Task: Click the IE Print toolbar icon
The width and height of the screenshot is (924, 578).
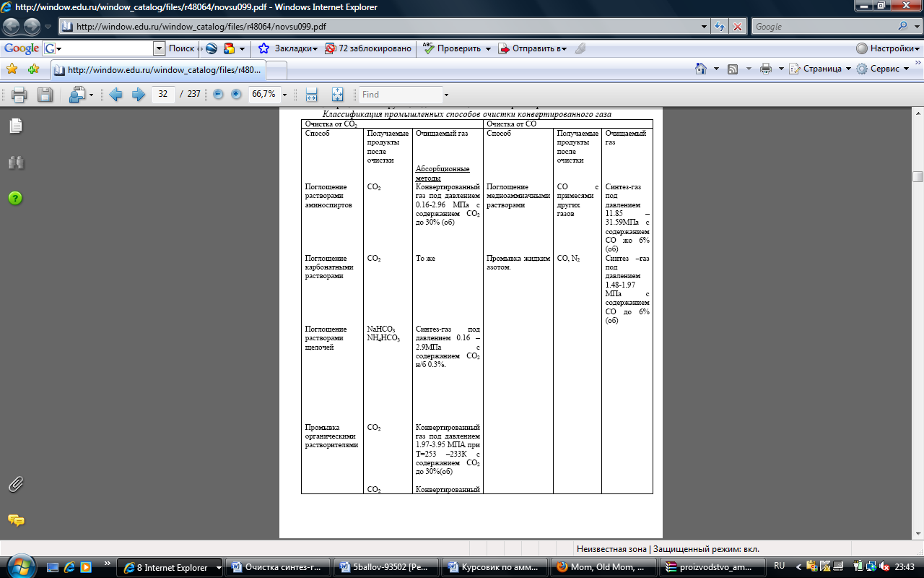Action: coord(766,69)
